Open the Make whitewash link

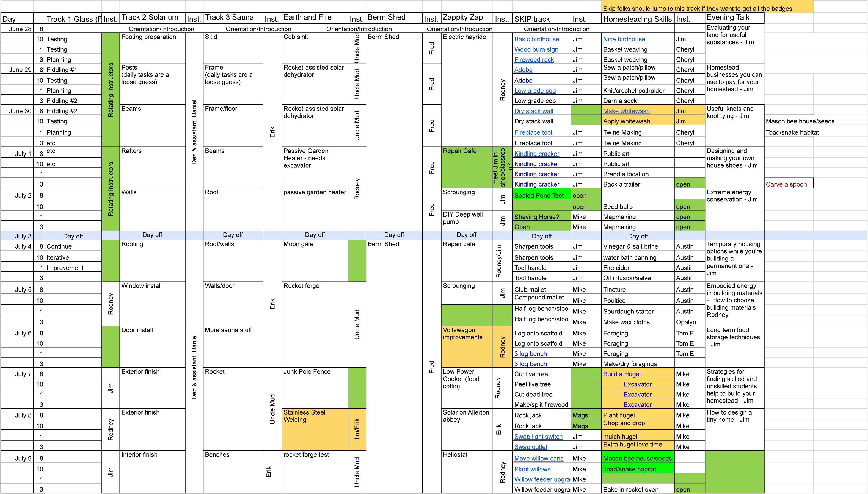coord(626,111)
